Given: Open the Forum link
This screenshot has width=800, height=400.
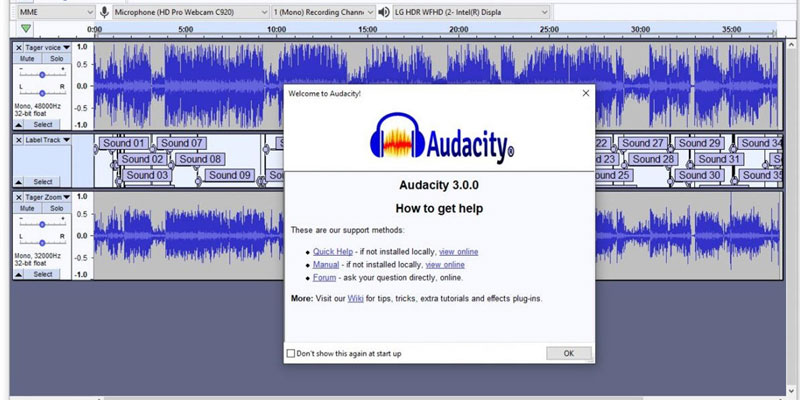Looking at the screenshot, I should [324, 278].
